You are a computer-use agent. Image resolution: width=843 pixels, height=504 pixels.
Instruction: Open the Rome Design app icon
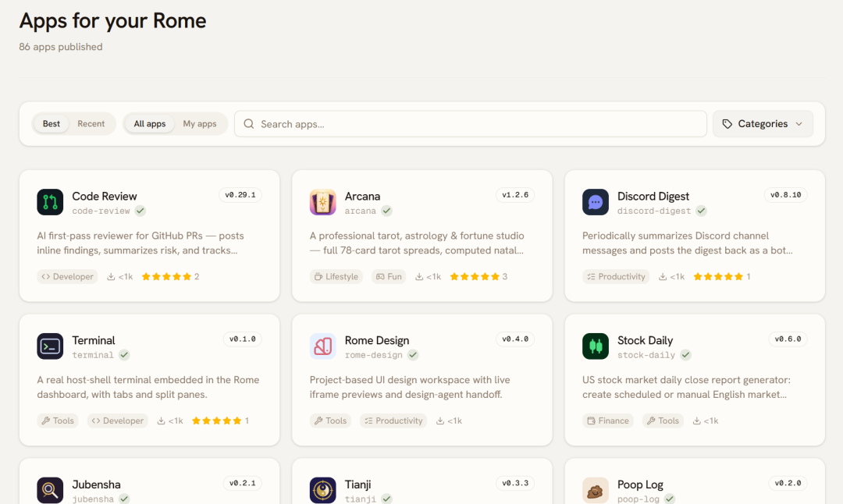pos(322,346)
